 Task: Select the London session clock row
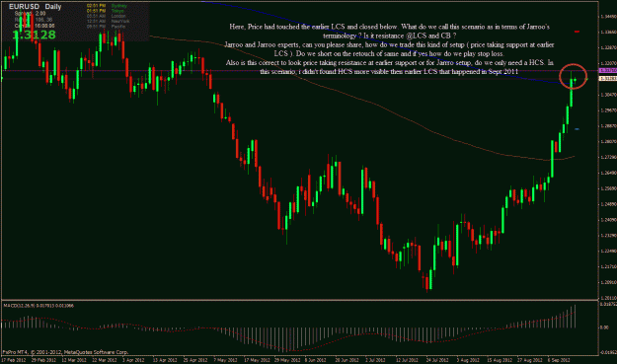coord(107,16)
